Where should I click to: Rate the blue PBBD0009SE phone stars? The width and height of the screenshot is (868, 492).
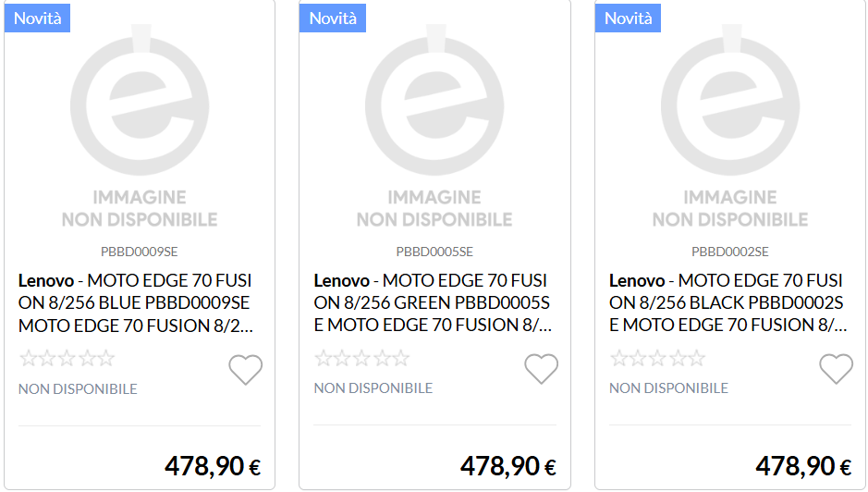tap(67, 359)
